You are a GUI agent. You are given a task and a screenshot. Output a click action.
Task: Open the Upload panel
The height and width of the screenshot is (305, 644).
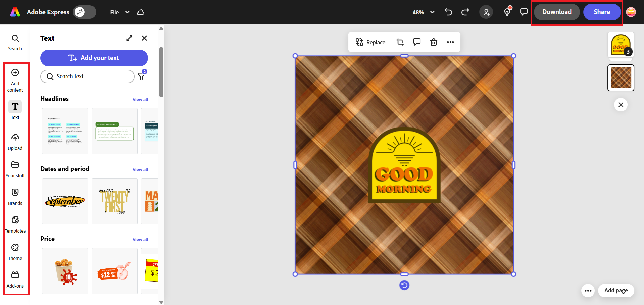(x=15, y=141)
